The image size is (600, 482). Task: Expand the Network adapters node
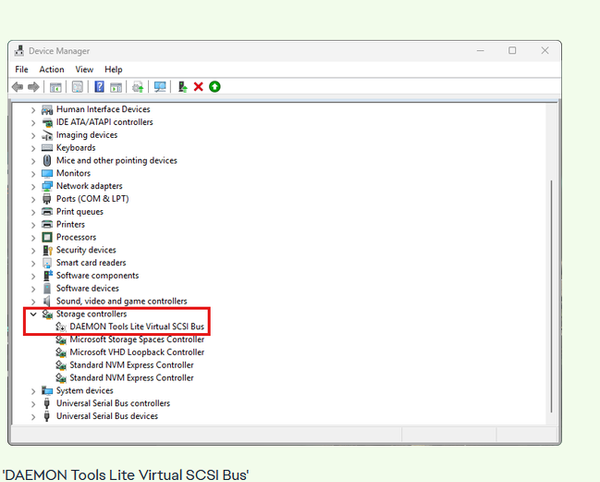tap(33, 187)
